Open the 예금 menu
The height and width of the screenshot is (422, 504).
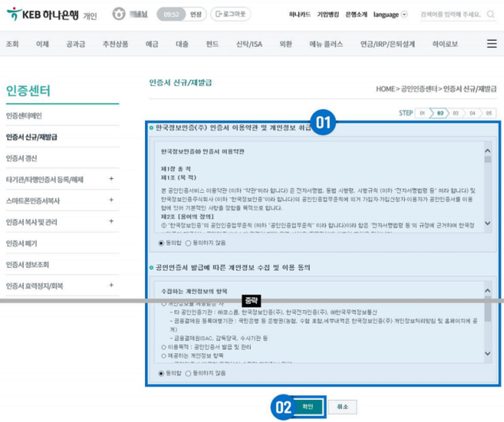(152, 44)
